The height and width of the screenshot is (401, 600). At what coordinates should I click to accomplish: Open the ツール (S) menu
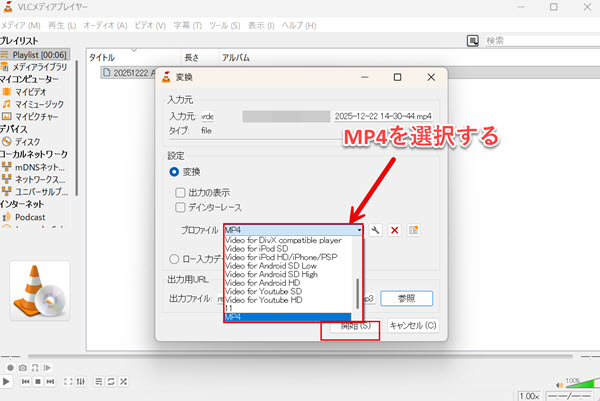225,26
